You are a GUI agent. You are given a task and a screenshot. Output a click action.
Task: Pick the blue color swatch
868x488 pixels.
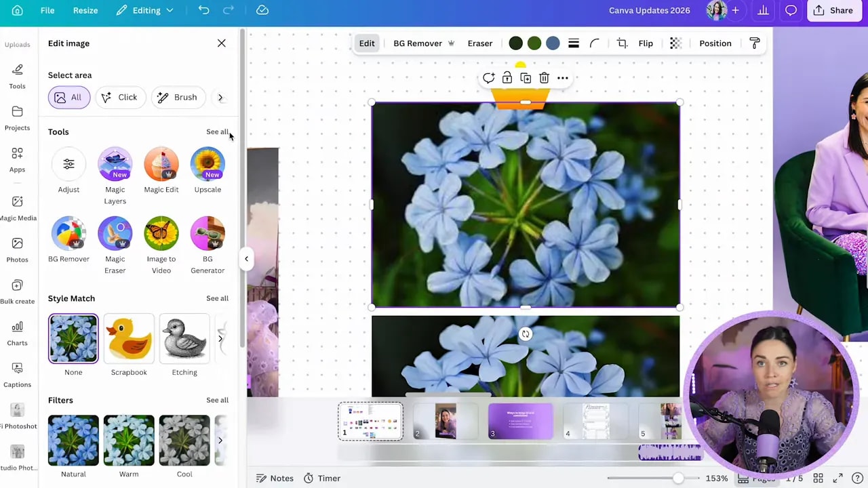pyautogui.click(x=553, y=43)
